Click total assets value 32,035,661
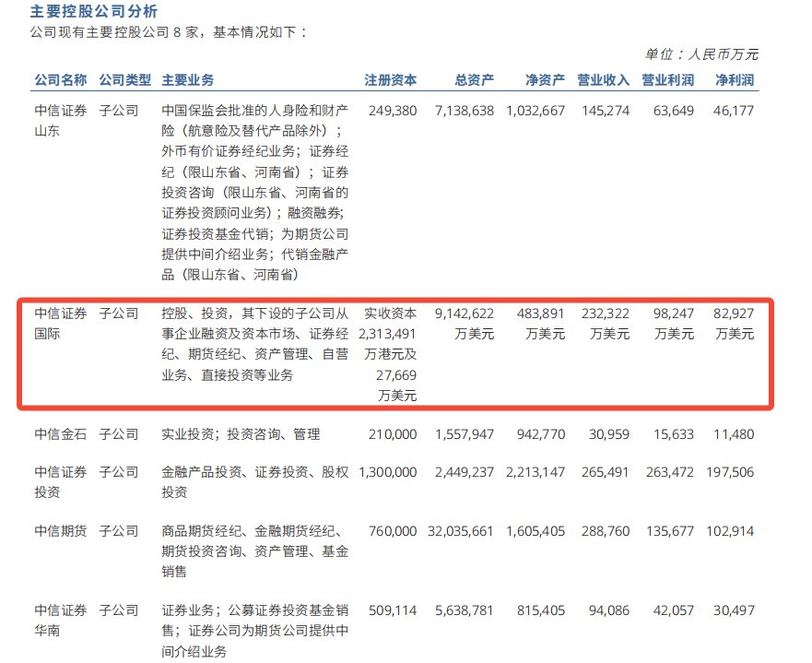 (460, 531)
